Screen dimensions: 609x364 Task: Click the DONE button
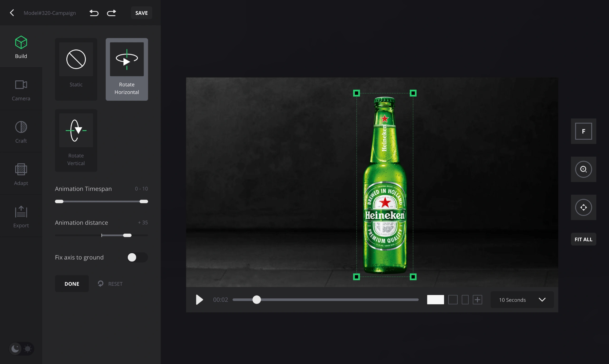pos(72,284)
